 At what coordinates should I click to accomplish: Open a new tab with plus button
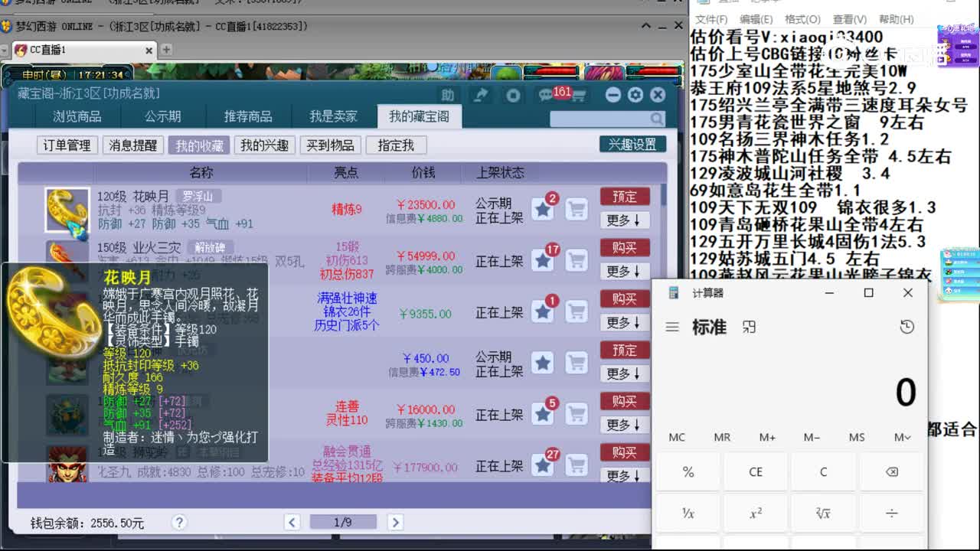[165, 51]
